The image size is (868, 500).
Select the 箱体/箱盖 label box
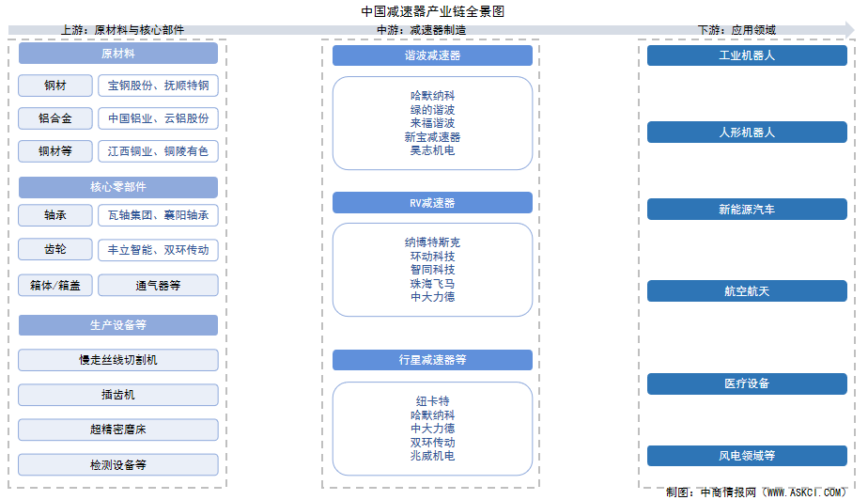55,285
